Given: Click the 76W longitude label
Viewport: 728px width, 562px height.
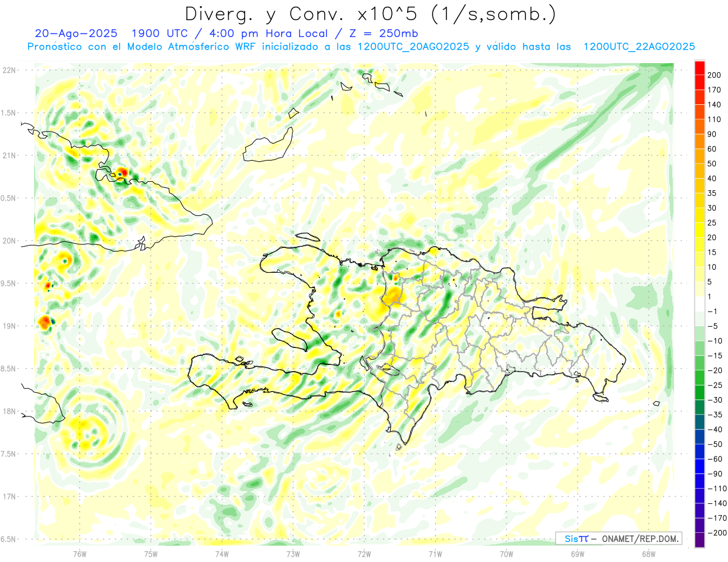Looking at the screenshot, I should tap(79, 554).
